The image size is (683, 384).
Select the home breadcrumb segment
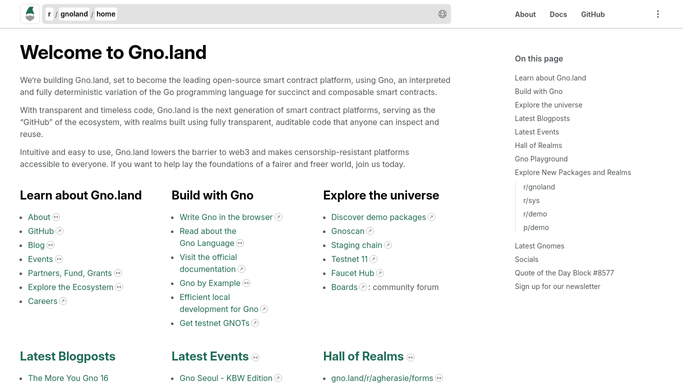[106, 14]
